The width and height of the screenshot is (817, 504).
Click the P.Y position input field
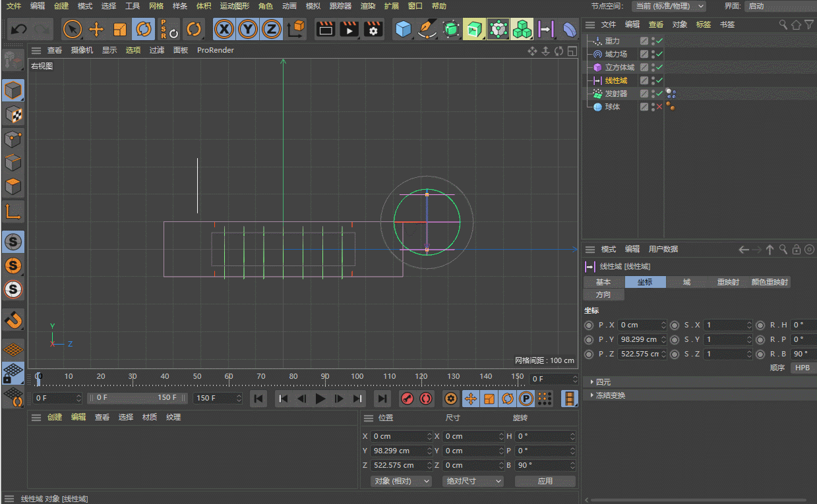pos(638,339)
